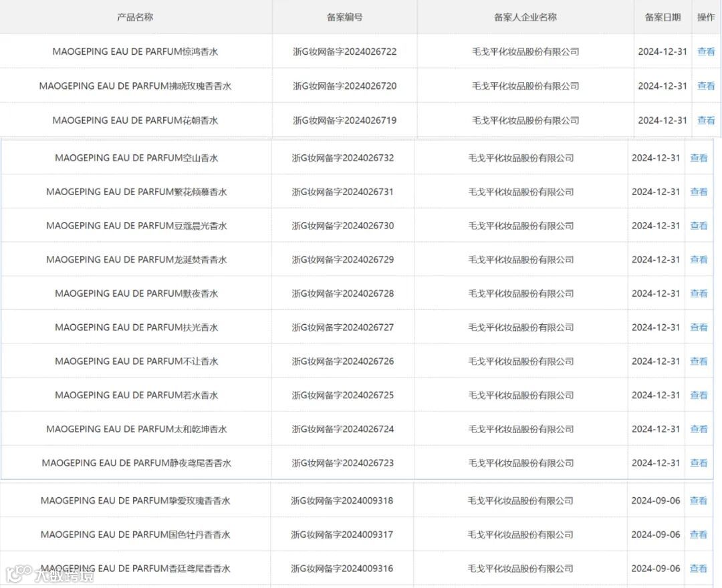Image resolution: width=722 pixels, height=588 pixels.
Task: Select product name MAOGEPING EAU DE PARFUM拂晓玫瑰香香水
Action: (x=135, y=86)
